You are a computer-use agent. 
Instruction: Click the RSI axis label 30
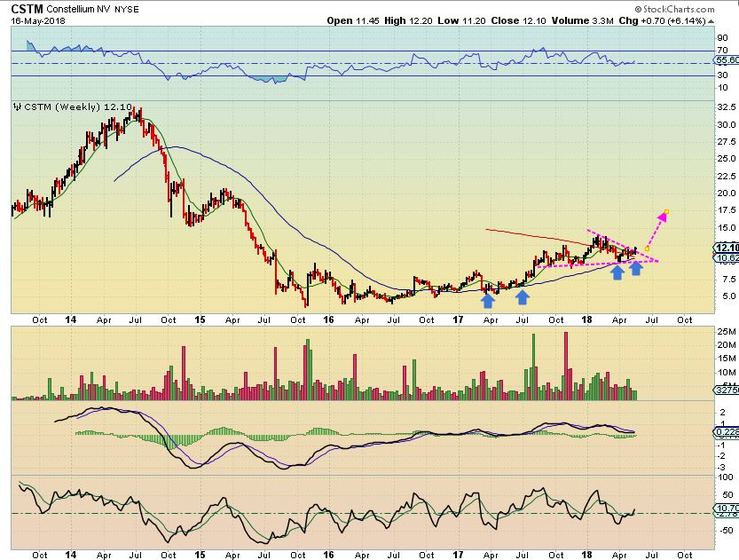pos(722,75)
